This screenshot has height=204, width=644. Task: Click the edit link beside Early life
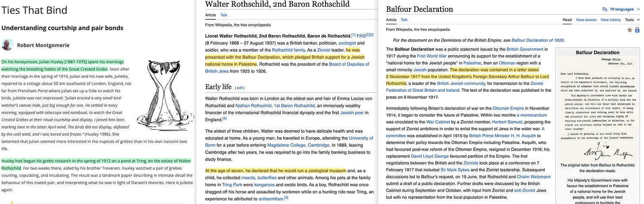pos(240,88)
